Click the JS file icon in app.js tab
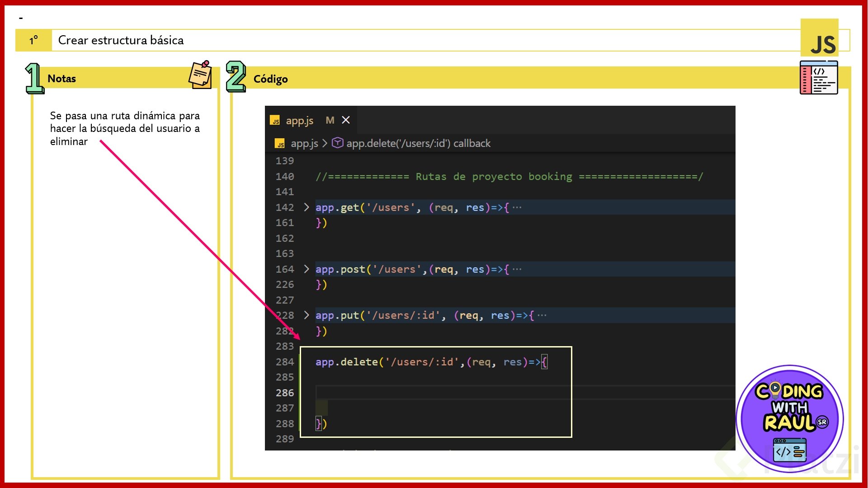 pyautogui.click(x=275, y=121)
